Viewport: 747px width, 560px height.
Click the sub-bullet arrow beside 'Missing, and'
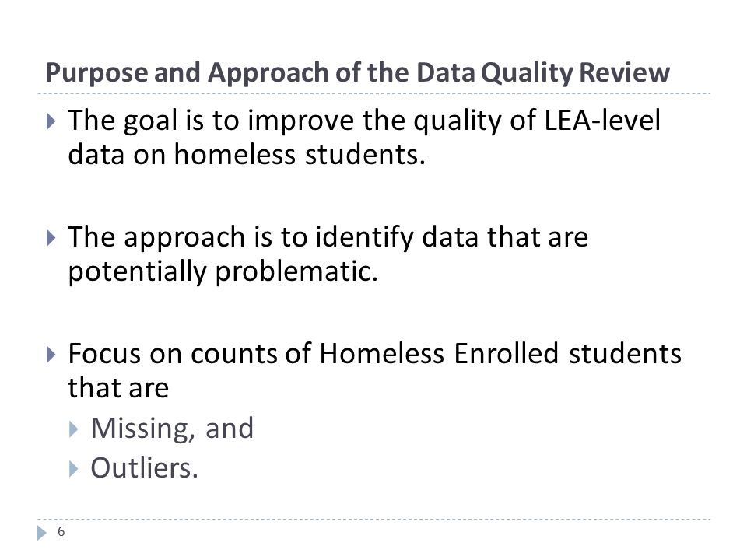point(73,429)
